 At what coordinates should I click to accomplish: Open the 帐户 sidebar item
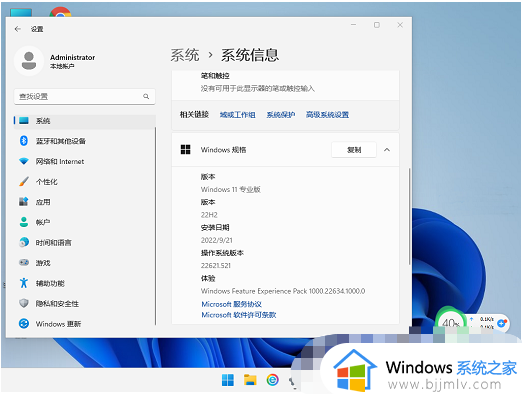[x=85, y=222]
